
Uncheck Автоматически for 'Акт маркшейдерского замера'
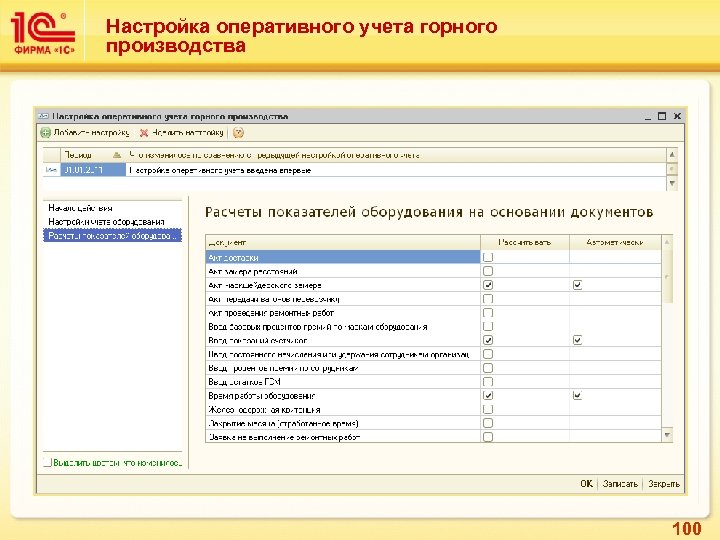coord(577,285)
